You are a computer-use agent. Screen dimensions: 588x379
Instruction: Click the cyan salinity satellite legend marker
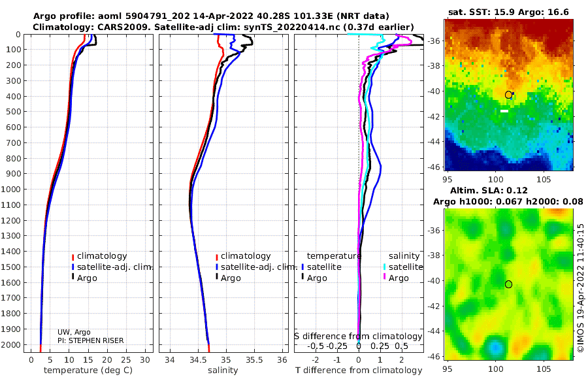(x=384, y=267)
